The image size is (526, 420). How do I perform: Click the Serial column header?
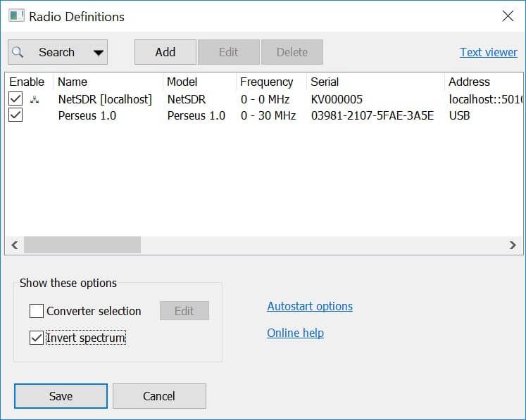click(x=325, y=82)
